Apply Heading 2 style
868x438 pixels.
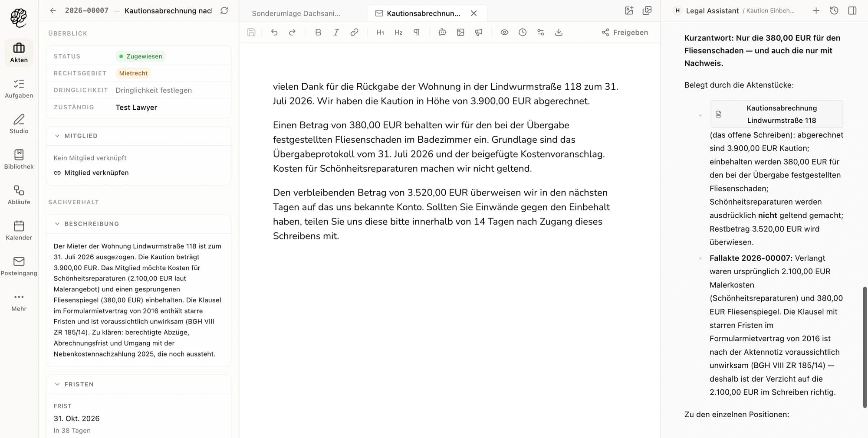coord(398,32)
